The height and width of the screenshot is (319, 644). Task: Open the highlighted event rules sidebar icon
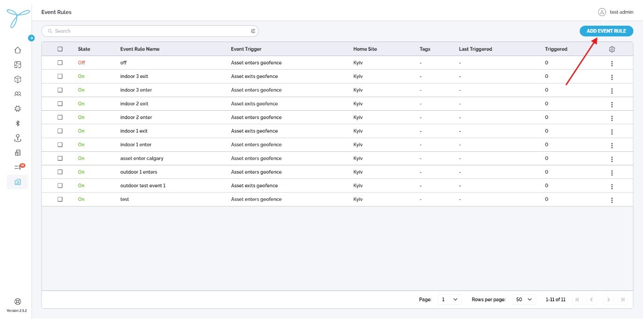pyautogui.click(x=18, y=182)
